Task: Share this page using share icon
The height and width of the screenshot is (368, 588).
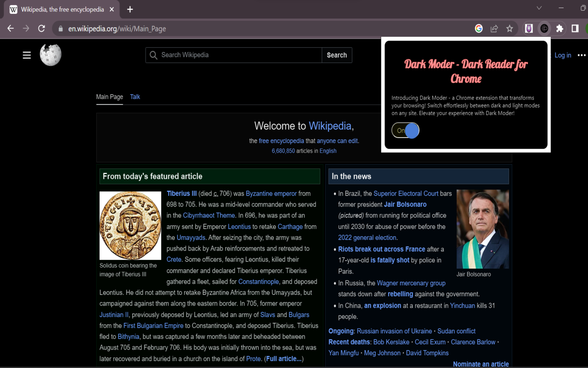Action: point(494,29)
